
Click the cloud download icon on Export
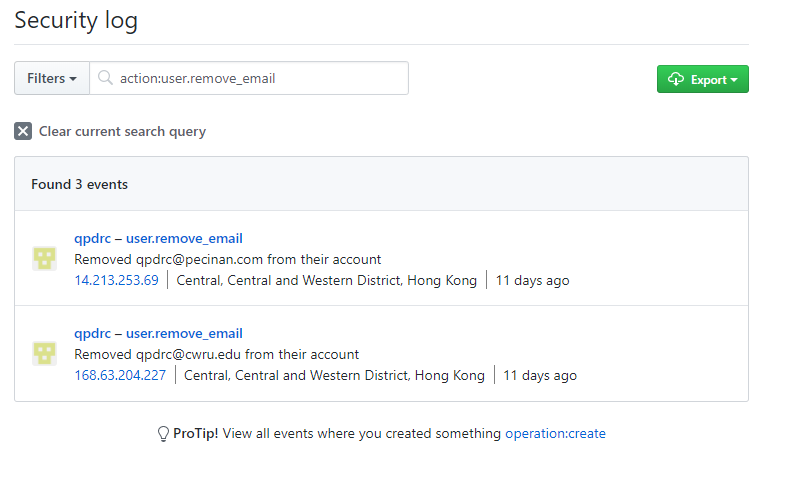pyautogui.click(x=676, y=80)
